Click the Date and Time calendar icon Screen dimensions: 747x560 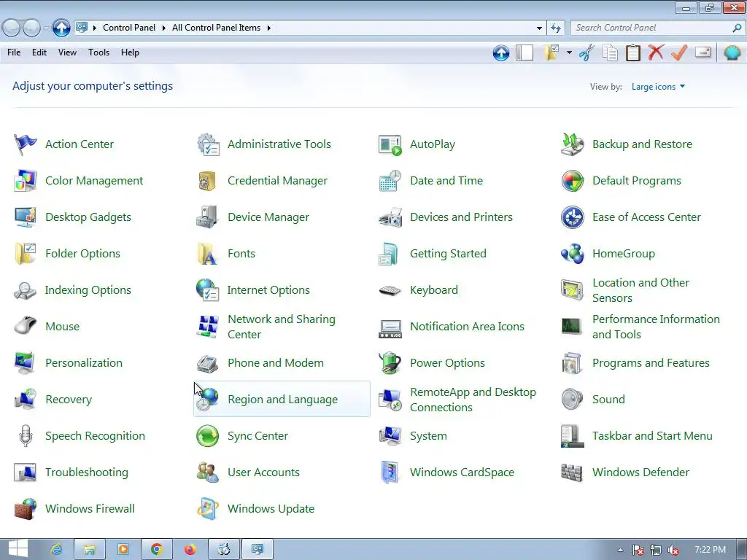[x=390, y=181]
